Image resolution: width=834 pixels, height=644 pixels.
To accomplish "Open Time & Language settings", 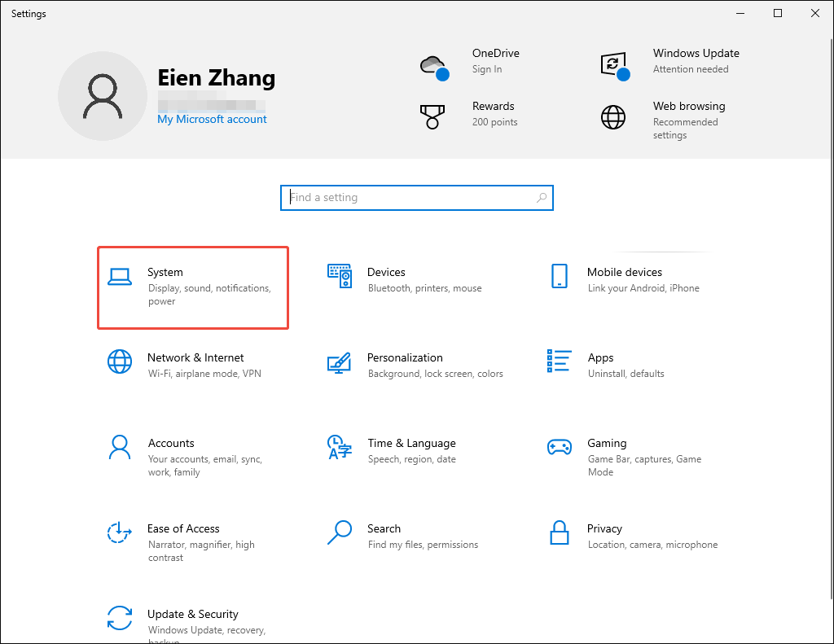I will (412, 450).
